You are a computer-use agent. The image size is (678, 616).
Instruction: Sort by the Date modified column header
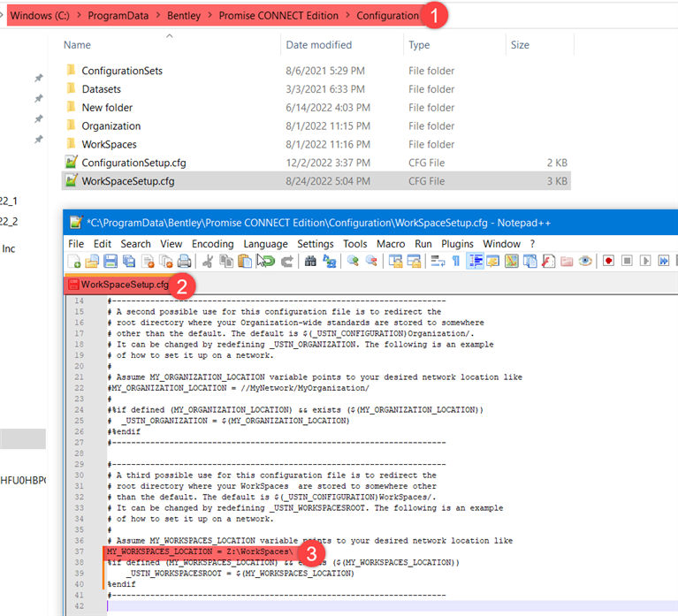(x=319, y=45)
